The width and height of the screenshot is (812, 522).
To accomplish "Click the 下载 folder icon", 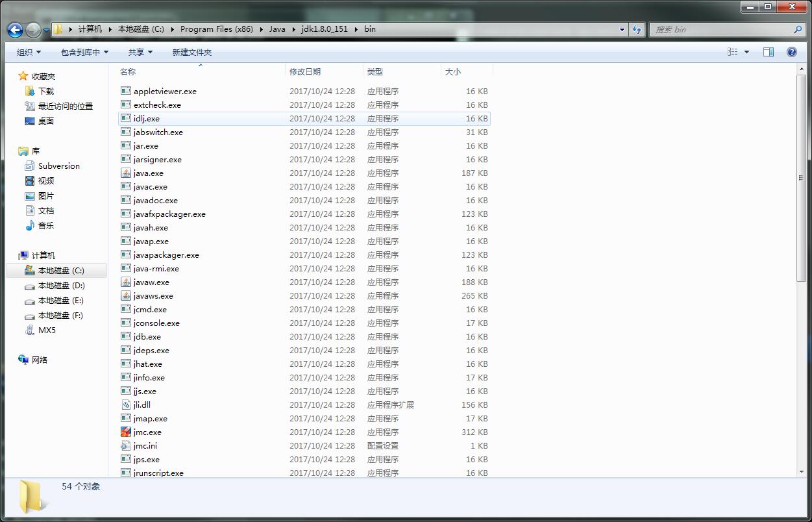I will click(x=30, y=91).
